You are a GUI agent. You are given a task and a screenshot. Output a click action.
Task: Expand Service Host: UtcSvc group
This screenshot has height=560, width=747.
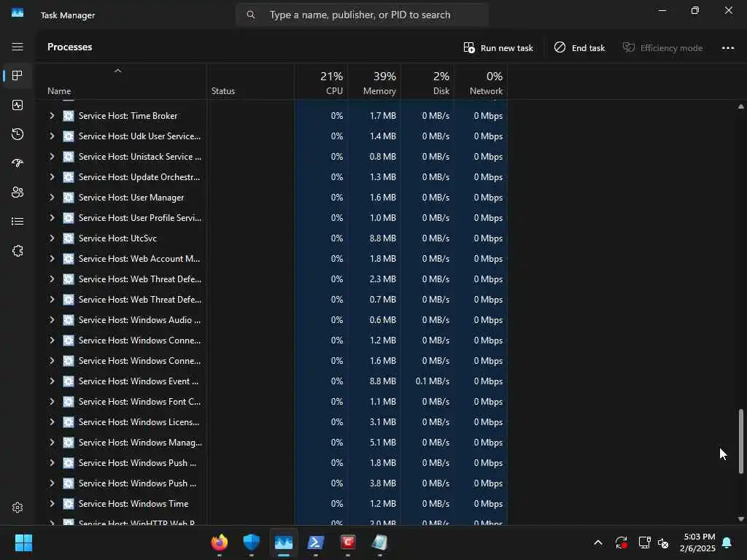52,238
